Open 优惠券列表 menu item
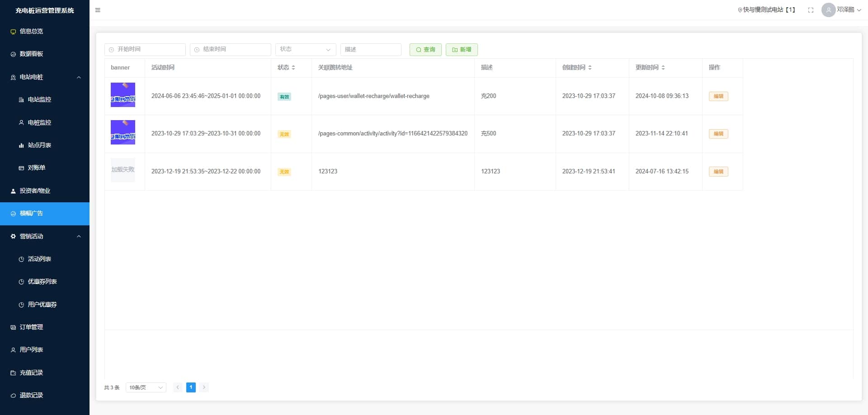 [45, 281]
